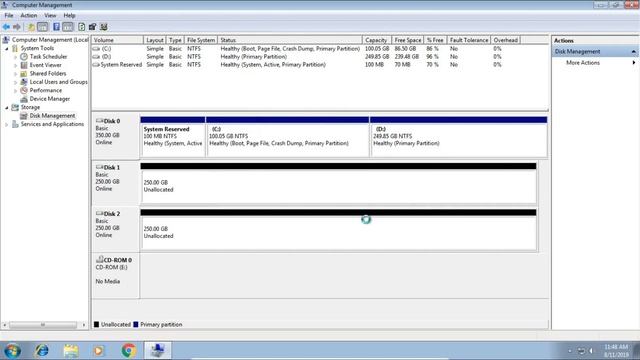Screen dimensions: 640x360
Task: Select Disk 2 unallocated 250.00 GB space
Action: (338, 230)
